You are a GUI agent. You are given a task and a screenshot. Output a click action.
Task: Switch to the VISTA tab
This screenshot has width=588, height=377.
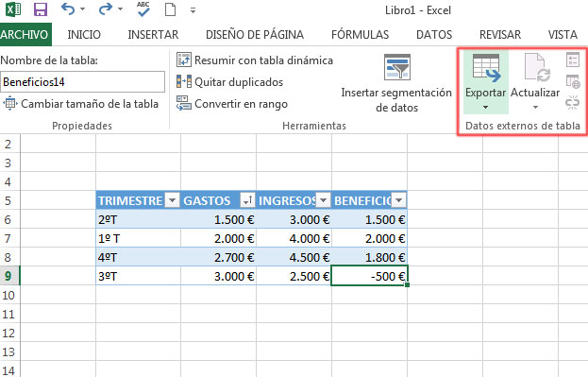tap(563, 35)
